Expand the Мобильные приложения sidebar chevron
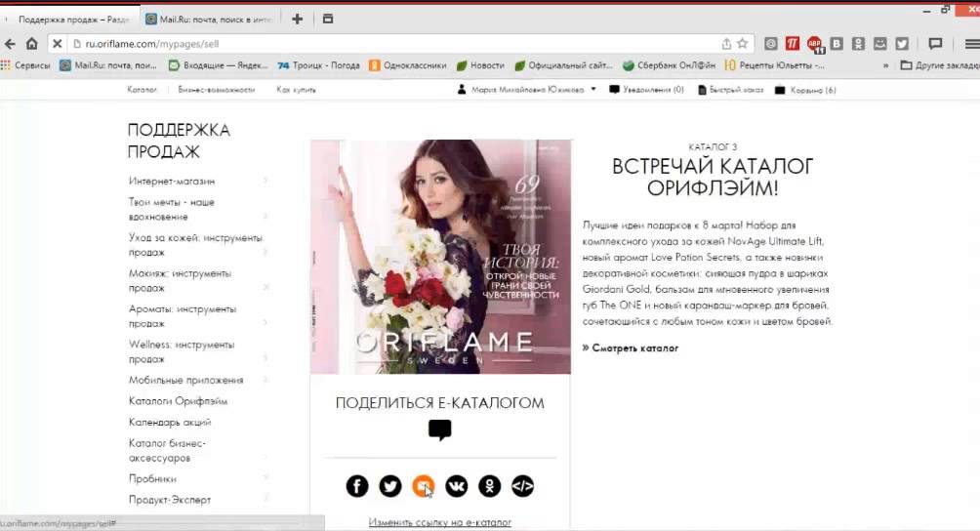 pos(265,380)
